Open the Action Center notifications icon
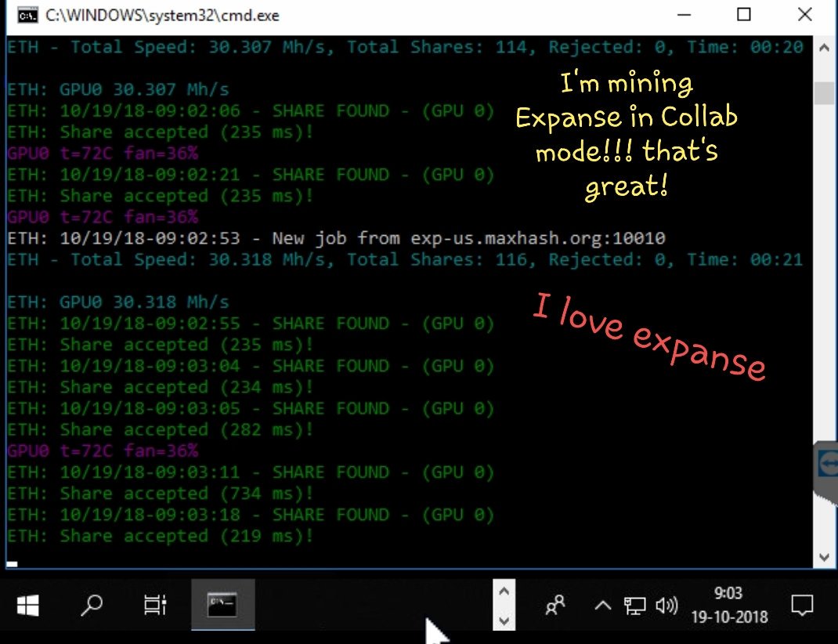The image size is (838, 644). (802, 606)
